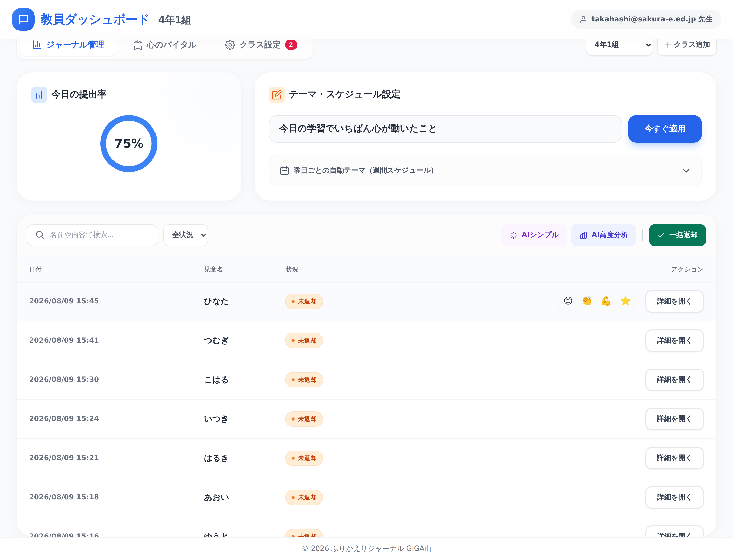Select the ジャーナル管理 tab

point(68,45)
